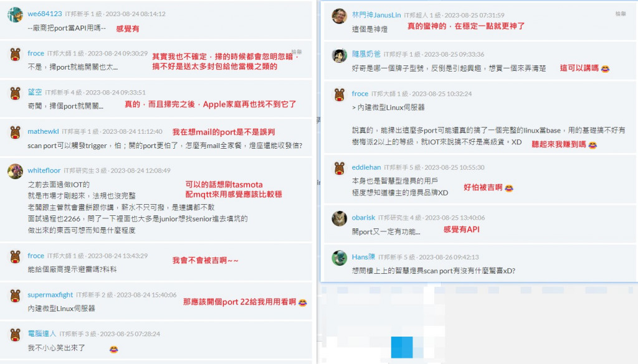
Task: Click the mathewkl username link
Action: 43,131
